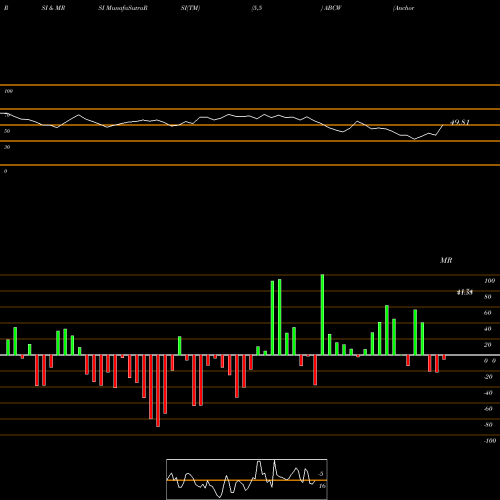Click the 80 label on MR axis
This screenshot has height=500, width=500.
(488, 297)
